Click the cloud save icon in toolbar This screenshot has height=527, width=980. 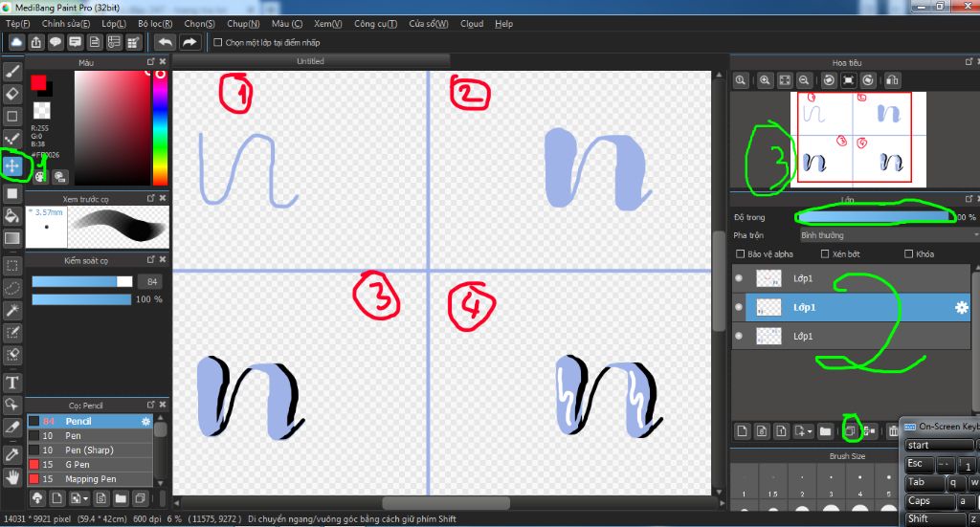16,42
